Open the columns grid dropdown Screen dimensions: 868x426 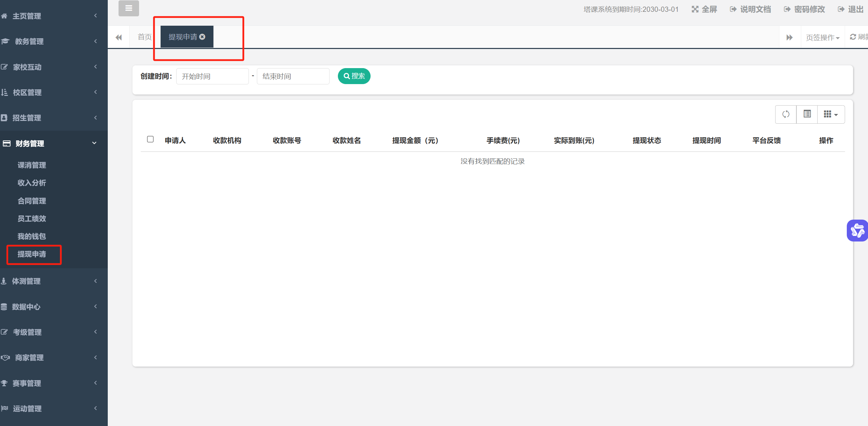pyautogui.click(x=831, y=114)
